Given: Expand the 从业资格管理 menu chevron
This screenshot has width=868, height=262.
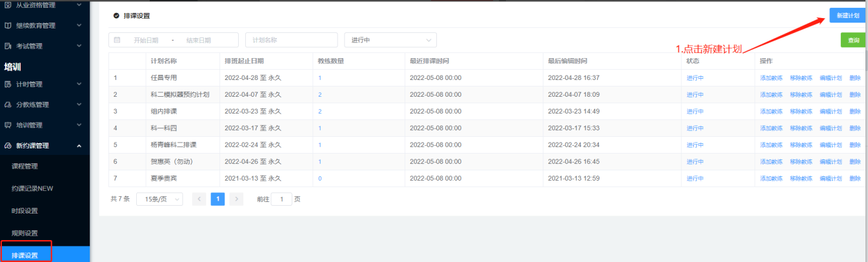Looking at the screenshot, I should click(79, 5).
